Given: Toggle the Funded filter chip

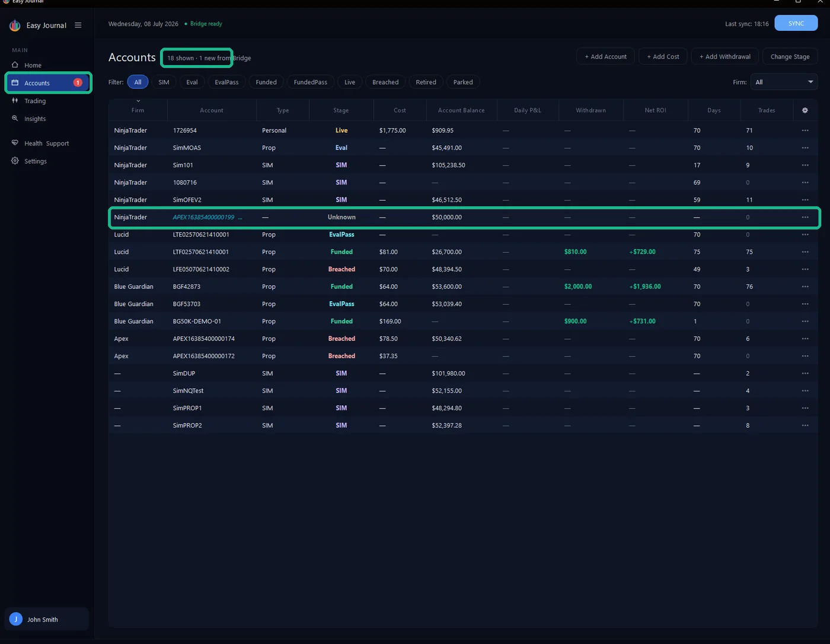Looking at the screenshot, I should [266, 82].
